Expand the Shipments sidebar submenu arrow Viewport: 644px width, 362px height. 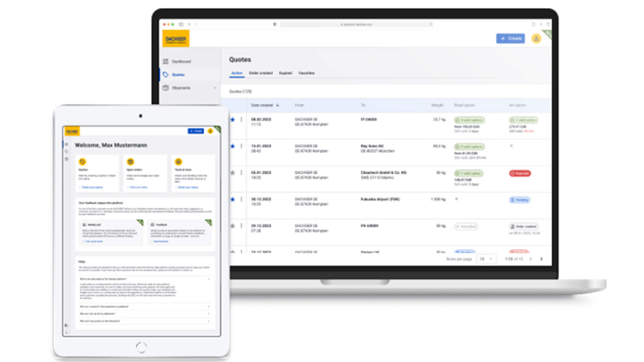[x=215, y=88]
